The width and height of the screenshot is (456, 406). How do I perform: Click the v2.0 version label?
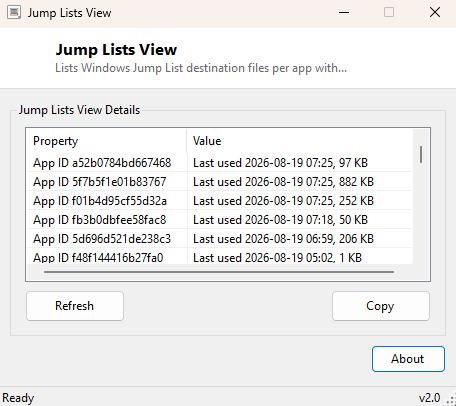click(429, 398)
